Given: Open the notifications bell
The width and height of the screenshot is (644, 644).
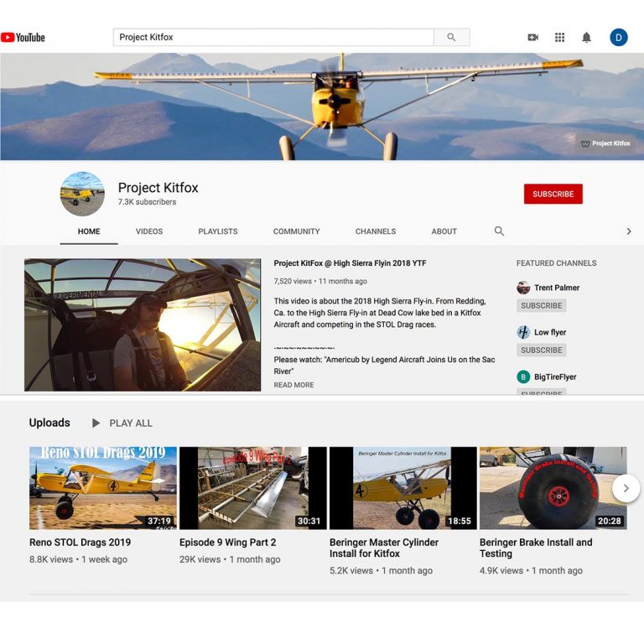Looking at the screenshot, I should click(x=586, y=37).
